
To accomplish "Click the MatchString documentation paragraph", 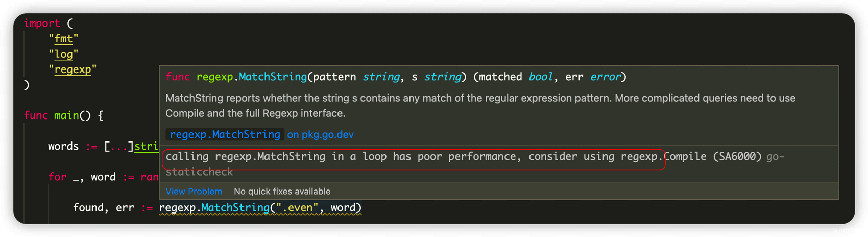I will [480, 105].
